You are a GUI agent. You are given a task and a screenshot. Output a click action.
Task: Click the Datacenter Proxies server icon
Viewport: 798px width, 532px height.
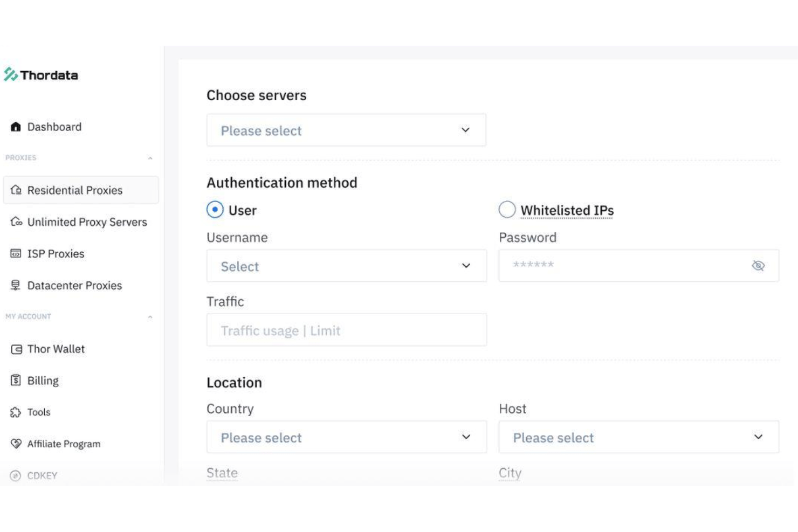pos(16,285)
